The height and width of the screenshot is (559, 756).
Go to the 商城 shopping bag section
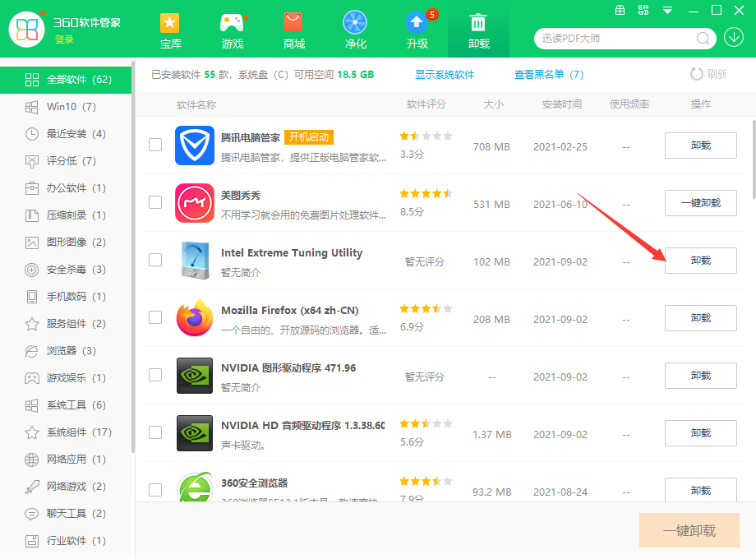tap(293, 30)
